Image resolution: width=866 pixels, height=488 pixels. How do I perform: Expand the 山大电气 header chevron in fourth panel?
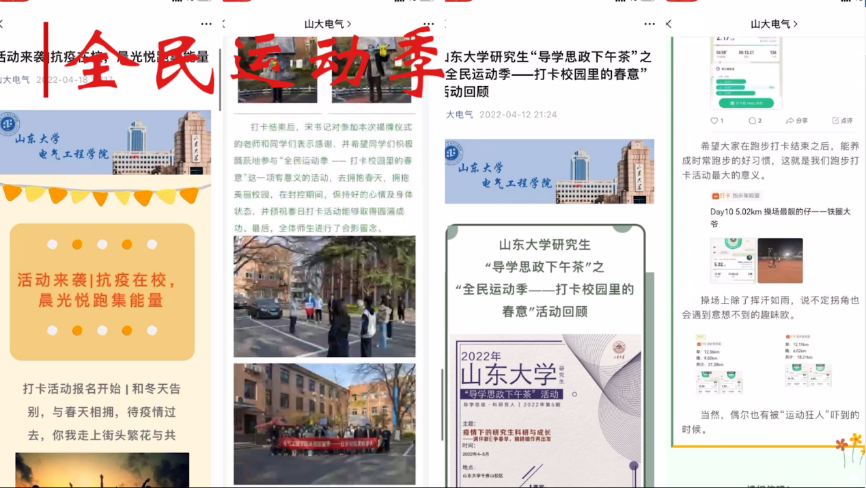796,23
